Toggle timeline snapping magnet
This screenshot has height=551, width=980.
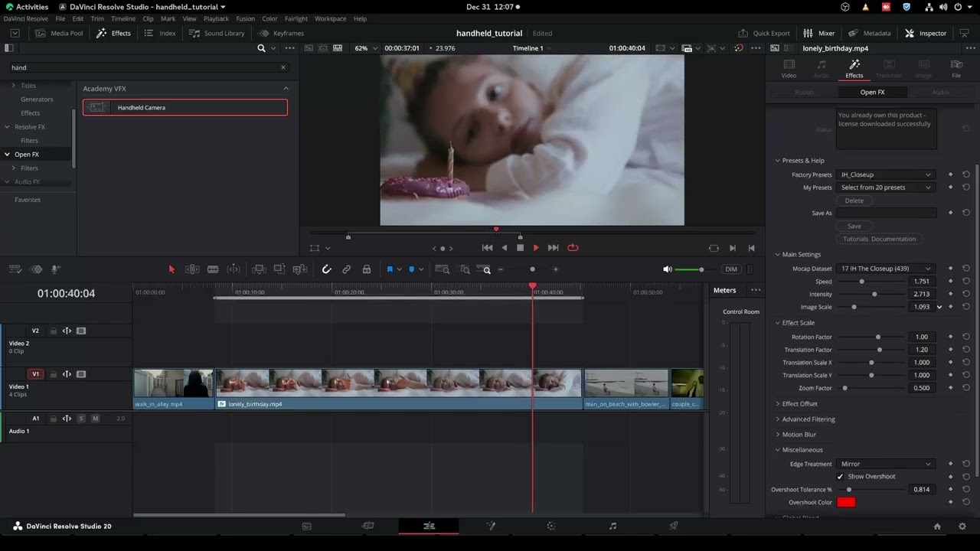(x=326, y=269)
